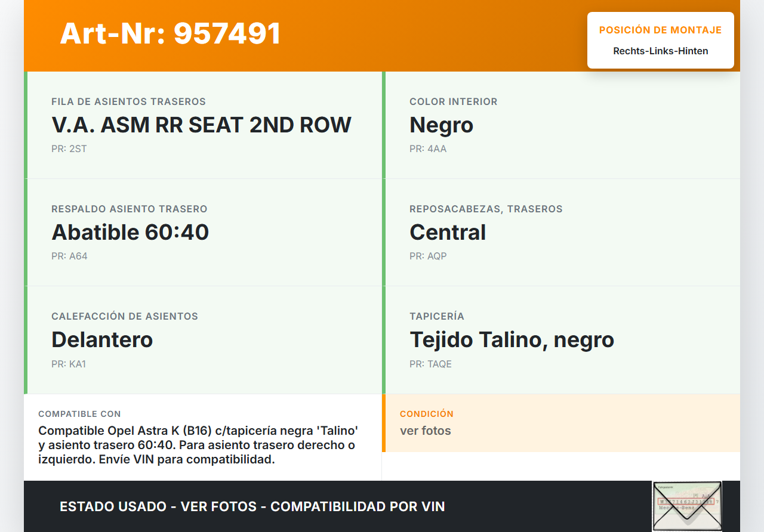Click the VIN envelope icon
The width and height of the screenshot is (764, 532).
[686, 506]
